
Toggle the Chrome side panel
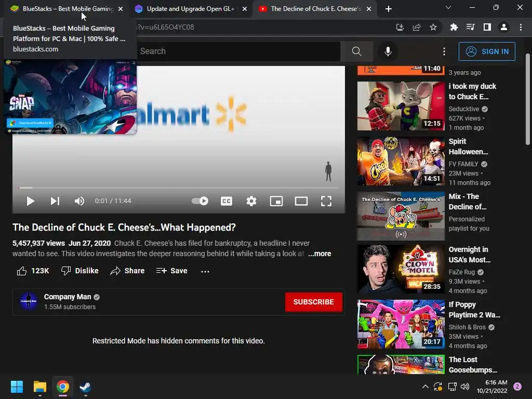coord(487,28)
